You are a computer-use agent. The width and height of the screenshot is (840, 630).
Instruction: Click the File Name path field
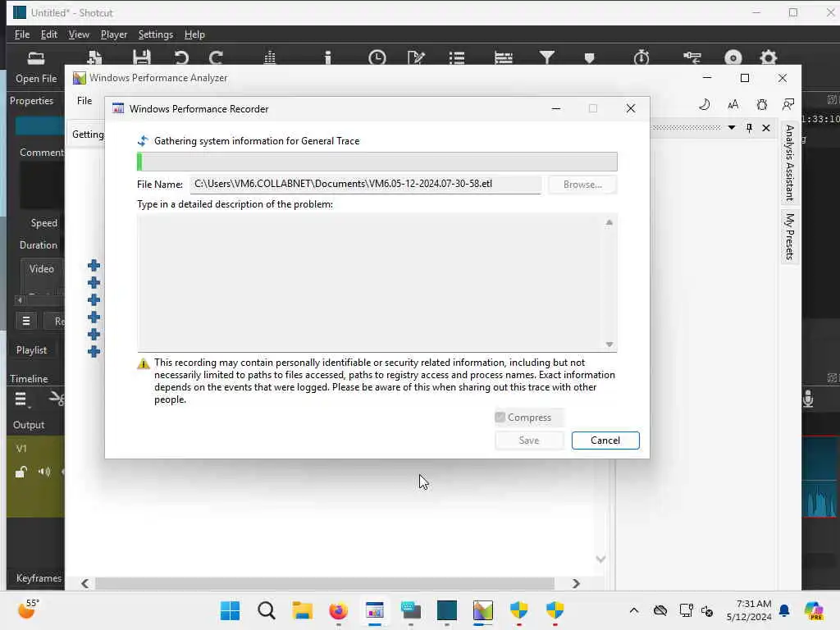tap(365, 184)
